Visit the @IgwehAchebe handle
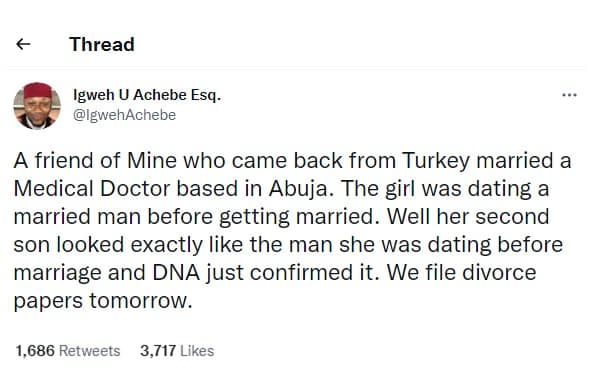Image resolution: width=602 pixels, height=379 pixels. [x=124, y=115]
